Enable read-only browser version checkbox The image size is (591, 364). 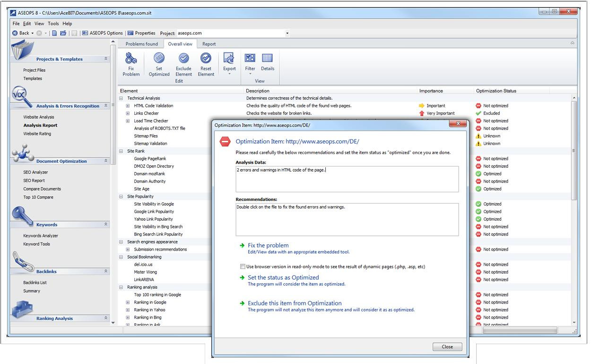(x=243, y=267)
